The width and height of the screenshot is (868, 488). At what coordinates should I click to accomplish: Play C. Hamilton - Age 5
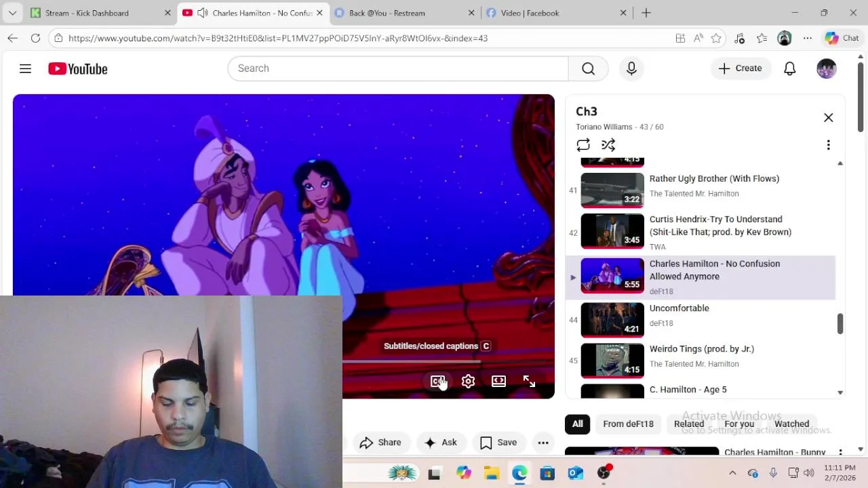[688, 390]
